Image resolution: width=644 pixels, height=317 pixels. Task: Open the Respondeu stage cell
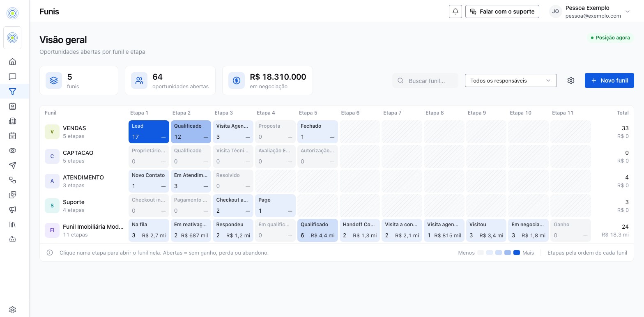[x=233, y=230]
